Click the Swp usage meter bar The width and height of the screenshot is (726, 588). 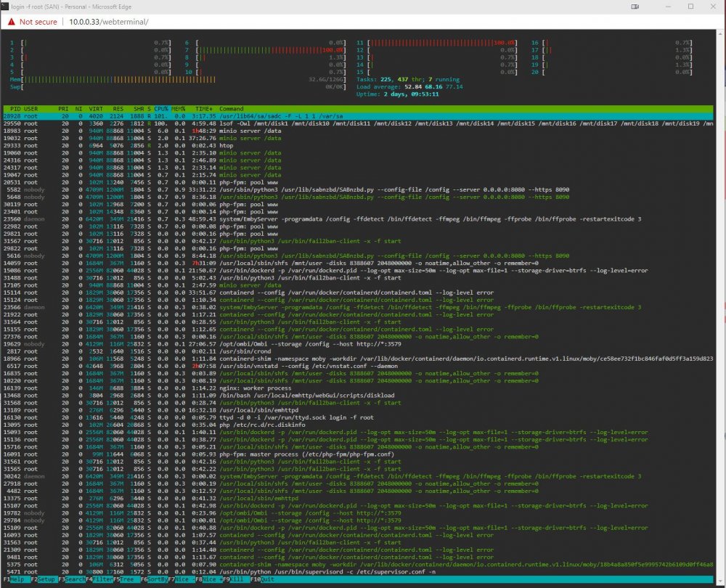178,87
